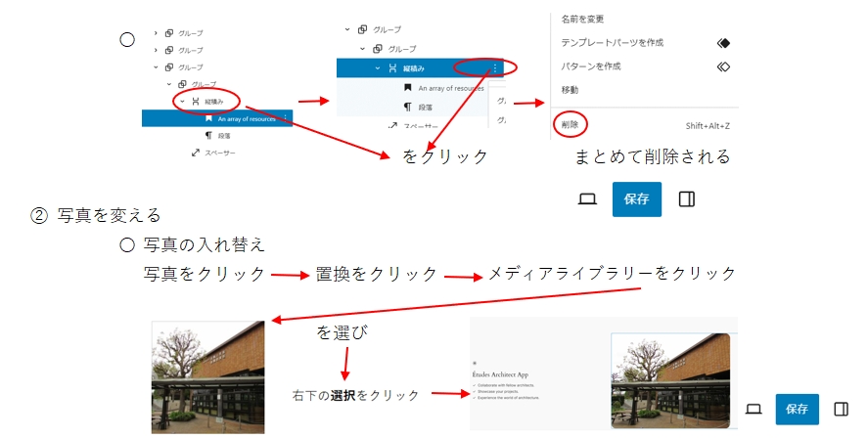The image size is (868, 438).
Task: Click the standalone building photo thumbnail
Action: (208, 376)
